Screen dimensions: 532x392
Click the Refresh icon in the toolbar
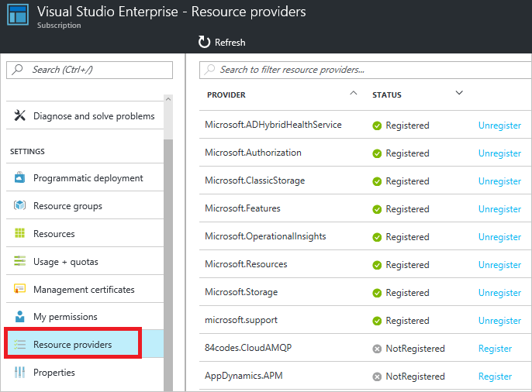(204, 42)
